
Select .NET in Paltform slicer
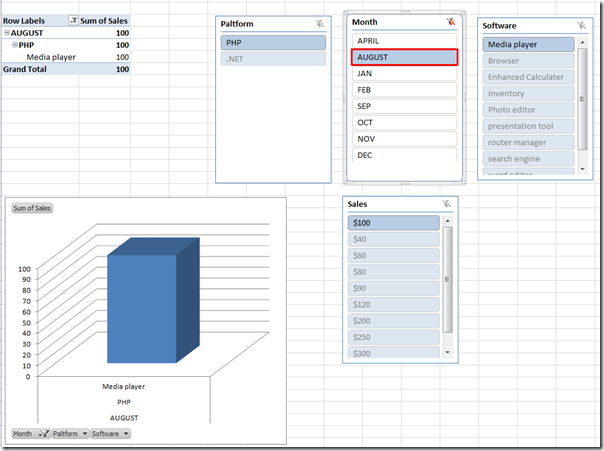pyautogui.click(x=273, y=59)
